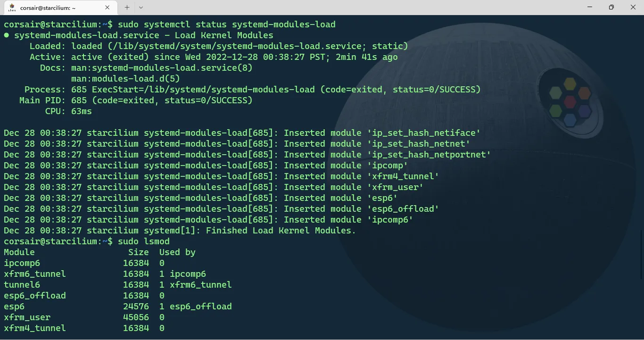Click the 'Used by' column header
The width and height of the screenshot is (644, 340).
pyautogui.click(x=177, y=252)
